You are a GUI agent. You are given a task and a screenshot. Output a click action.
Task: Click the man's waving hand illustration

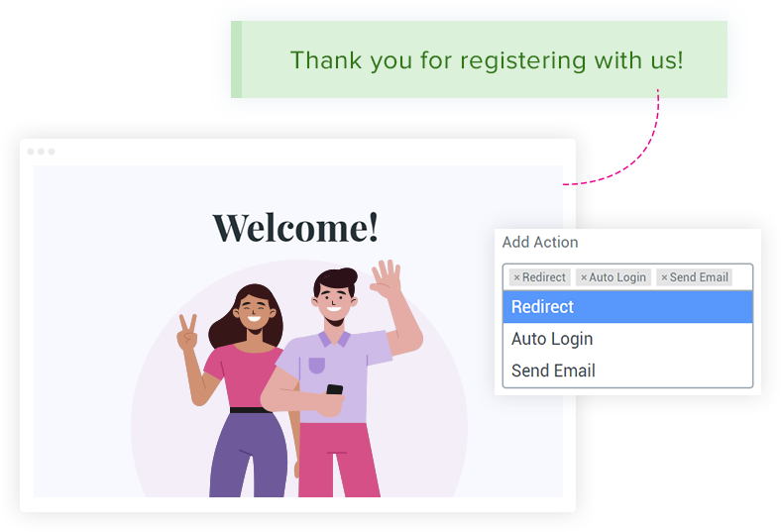(x=385, y=278)
